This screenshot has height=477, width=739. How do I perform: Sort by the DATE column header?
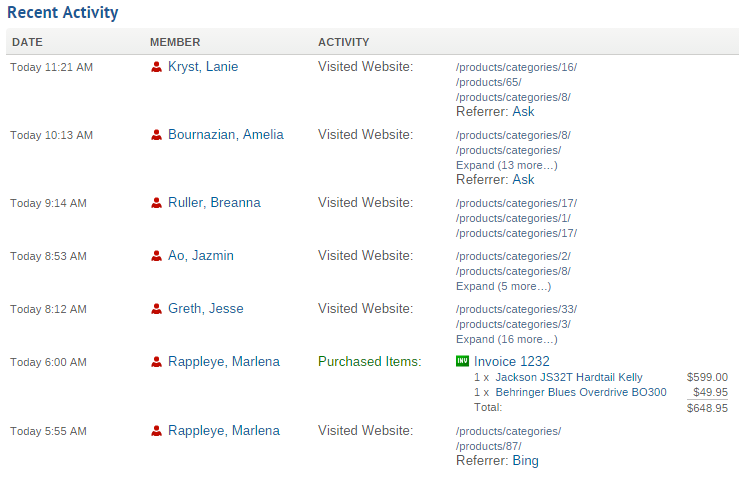click(x=27, y=42)
